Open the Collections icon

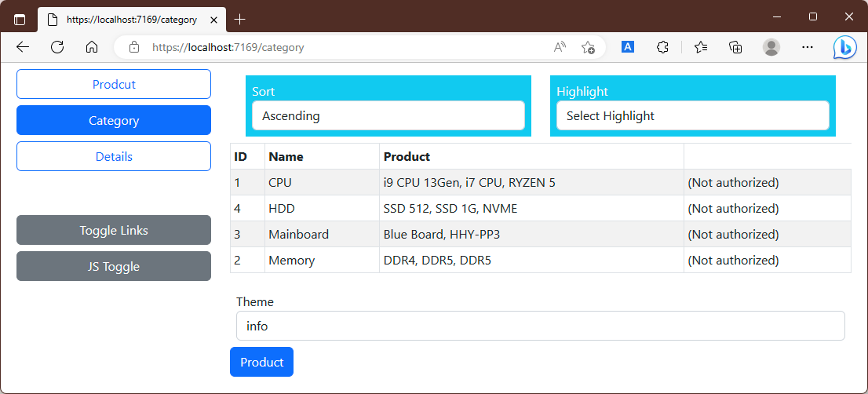click(x=735, y=47)
